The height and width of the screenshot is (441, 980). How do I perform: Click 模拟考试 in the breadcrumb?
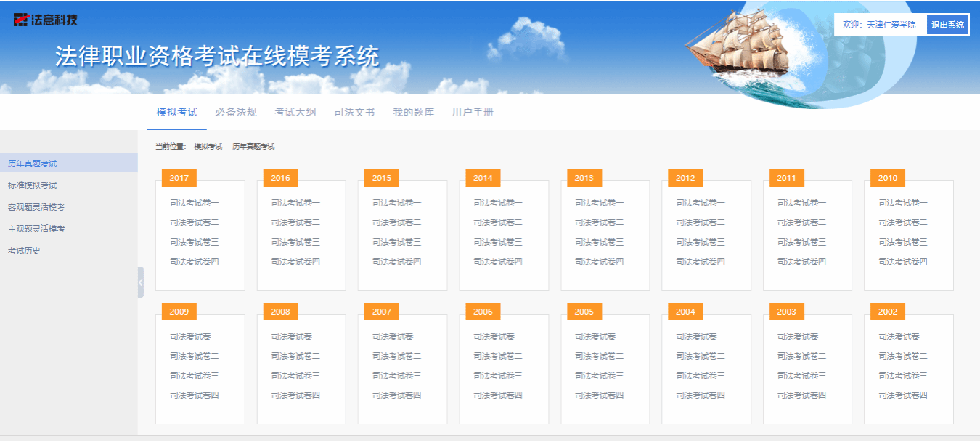pyautogui.click(x=208, y=147)
